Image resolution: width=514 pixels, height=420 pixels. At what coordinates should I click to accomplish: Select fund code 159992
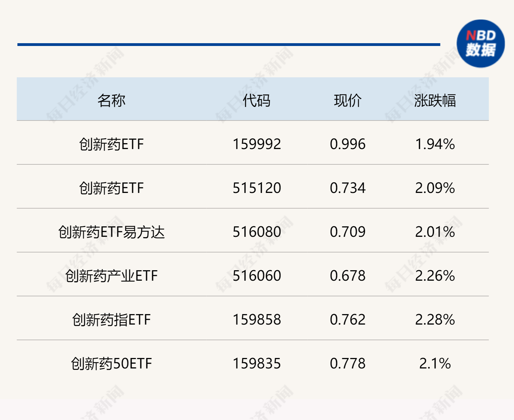(x=257, y=144)
